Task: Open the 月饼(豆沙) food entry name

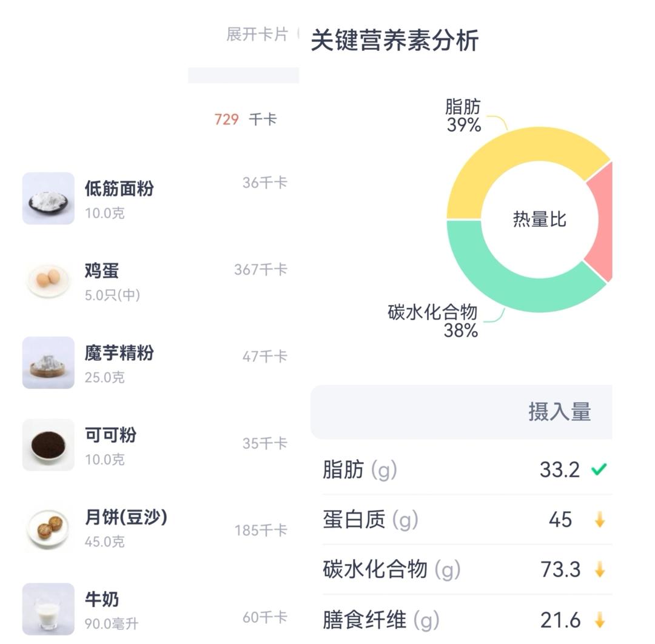Action: point(126,517)
